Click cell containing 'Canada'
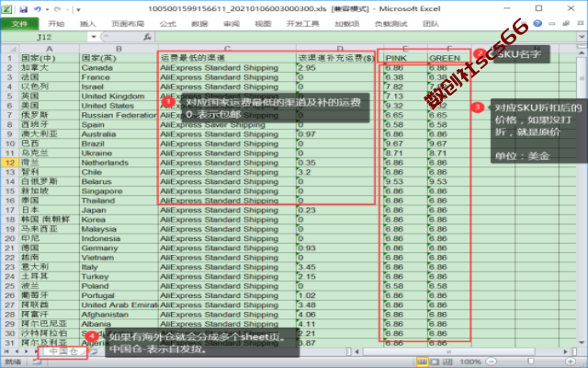The width and height of the screenshot is (588, 368). click(x=119, y=67)
